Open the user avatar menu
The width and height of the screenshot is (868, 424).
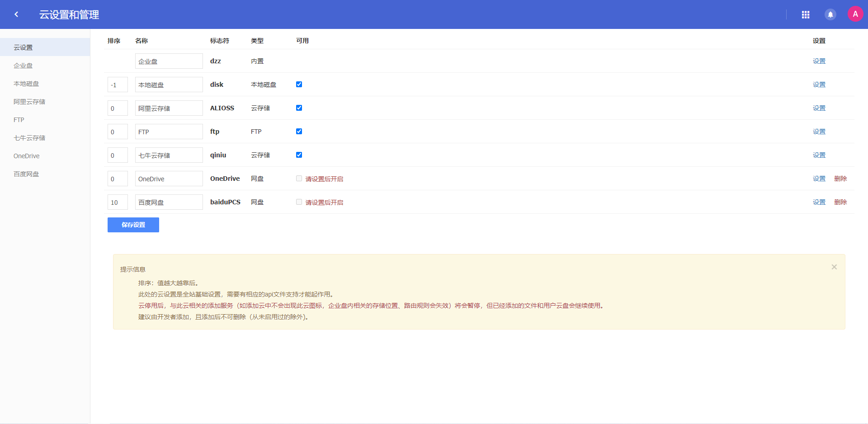[x=855, y=14]
